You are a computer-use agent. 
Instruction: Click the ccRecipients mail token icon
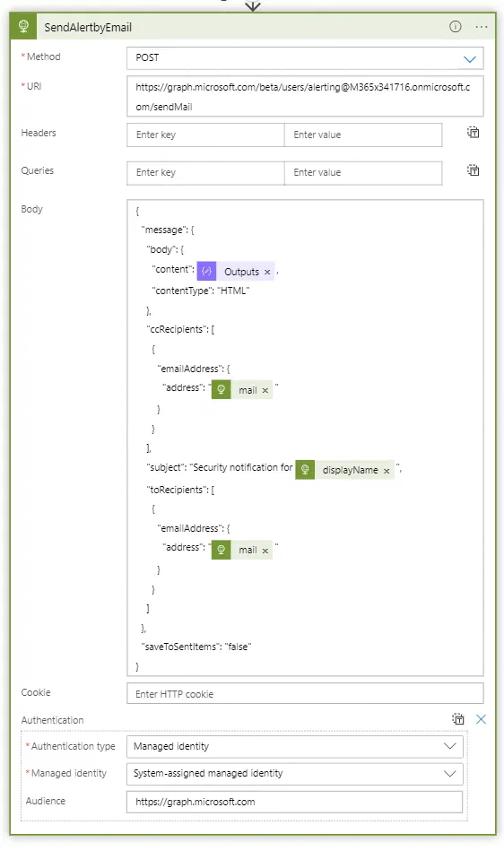pos(221,390)
